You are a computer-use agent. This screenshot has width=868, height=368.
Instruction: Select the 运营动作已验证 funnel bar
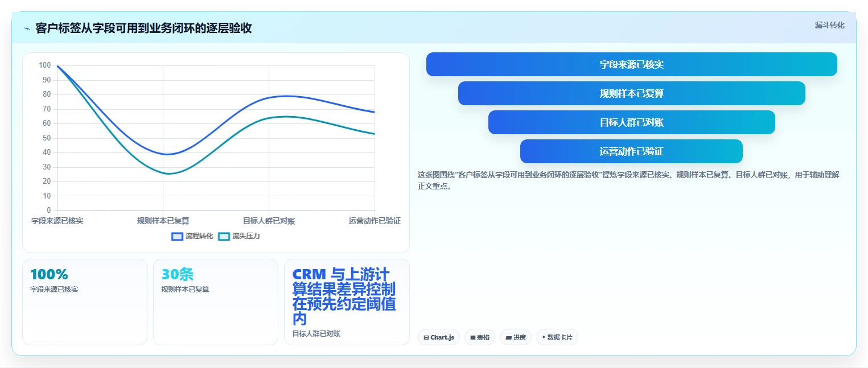pyautogui.click(x=632, y=151)
